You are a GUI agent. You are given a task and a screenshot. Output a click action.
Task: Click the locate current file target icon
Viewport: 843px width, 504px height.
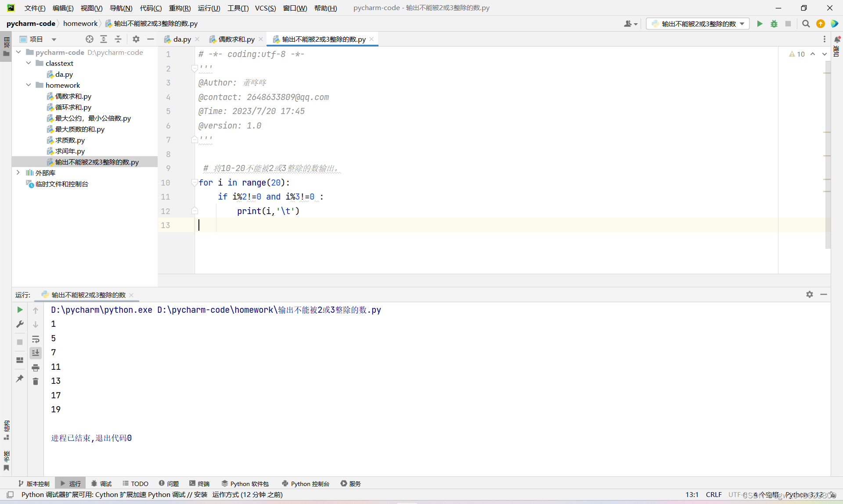pyautogui.click(x=90, y=39)
